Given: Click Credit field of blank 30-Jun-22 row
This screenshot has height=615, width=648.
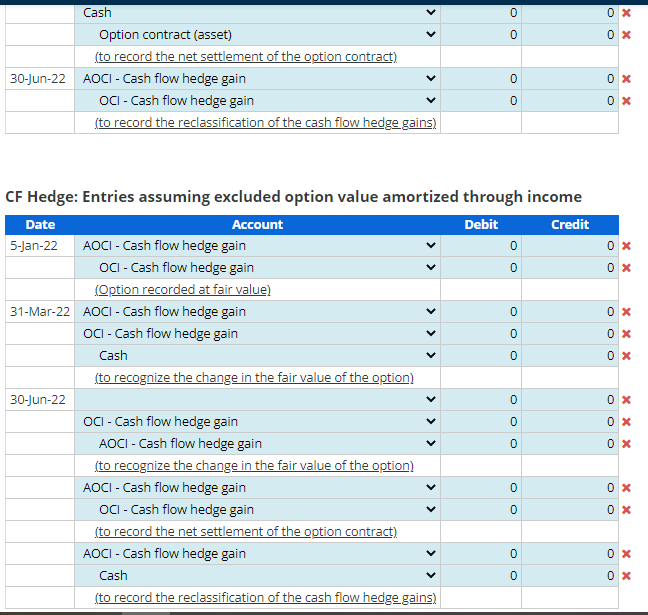Looking at the screenshot, I should [x=570, y=400].
